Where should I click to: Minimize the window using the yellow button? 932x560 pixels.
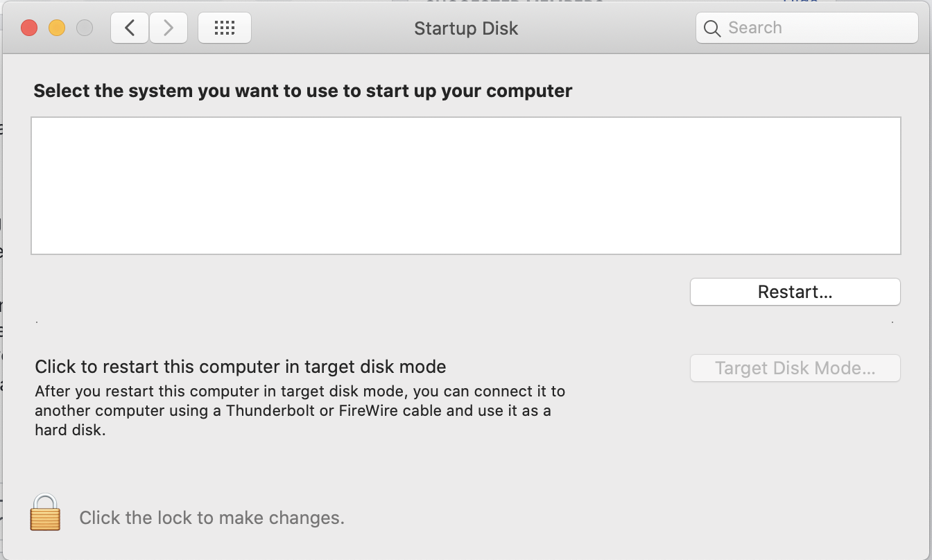click(56, 28)
